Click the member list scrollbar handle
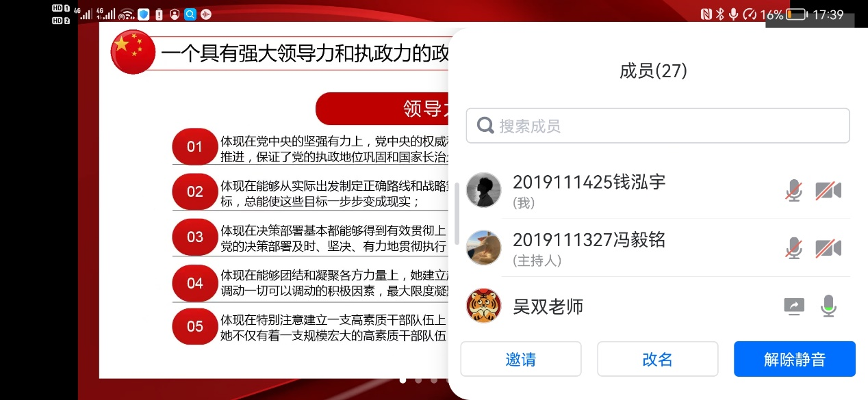The height and width of the screenshot is (400, 868). point(457,214)
